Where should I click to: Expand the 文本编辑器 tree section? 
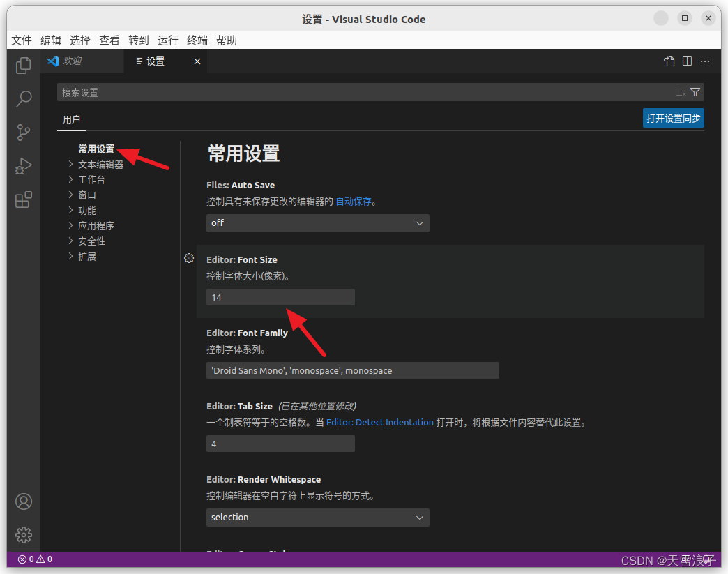click(x=70, y=164)
